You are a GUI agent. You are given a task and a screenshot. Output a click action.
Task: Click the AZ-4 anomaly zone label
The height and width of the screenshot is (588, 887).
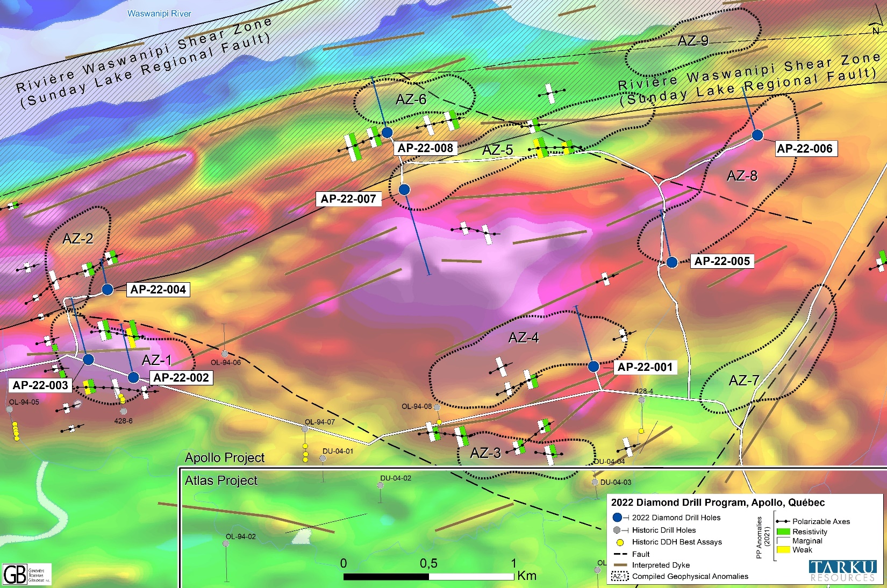pos(523,338)
